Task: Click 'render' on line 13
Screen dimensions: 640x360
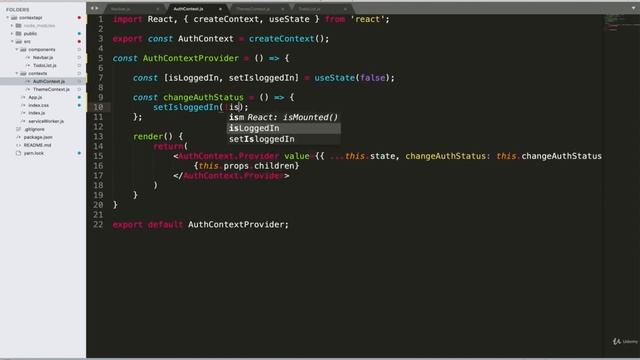Action: 148,136
